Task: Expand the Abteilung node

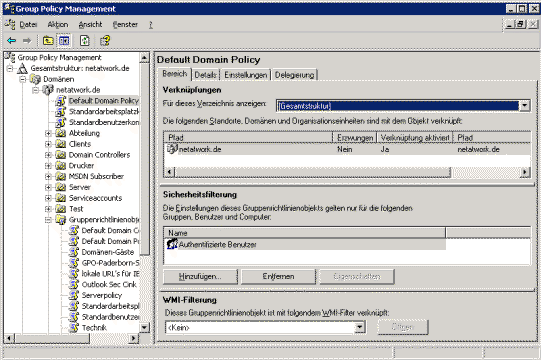Action: [48, 133]
